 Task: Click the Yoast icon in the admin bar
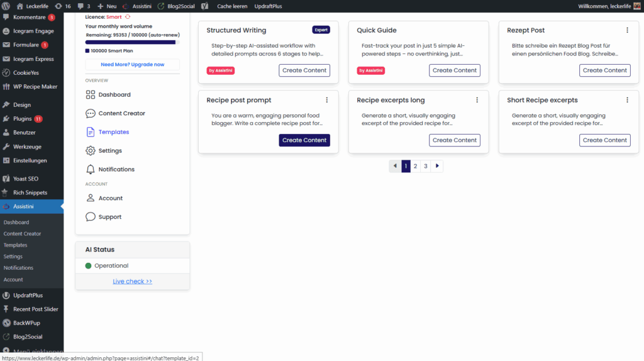[x=204, y=6]
